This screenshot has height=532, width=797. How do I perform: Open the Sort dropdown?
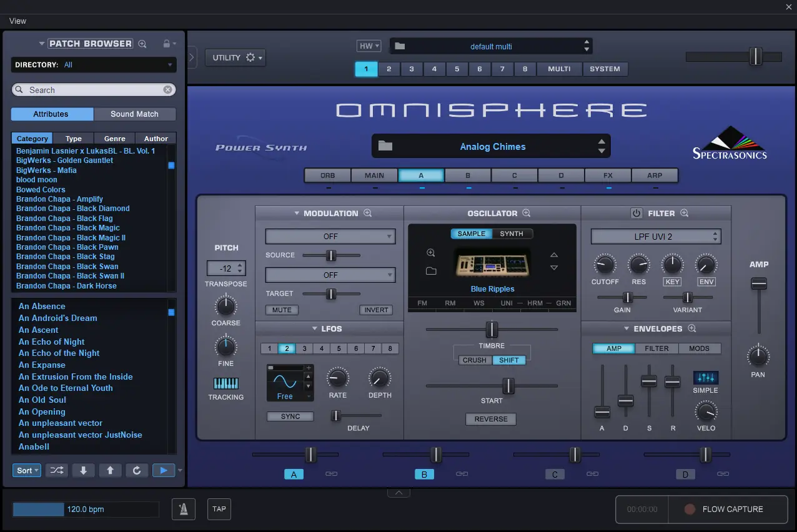click(26, 470)
